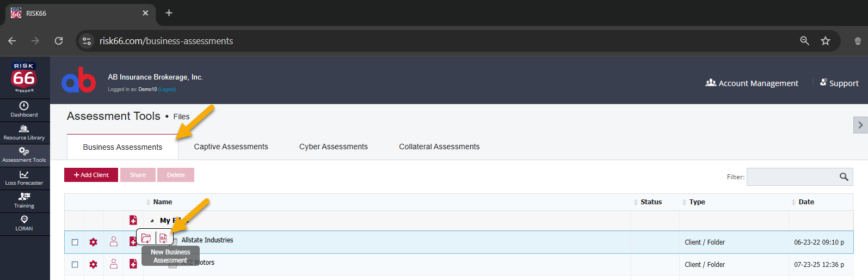Screen dimensions: 868x280
Task: Sort the table by Status column
Action: [651, 202]
